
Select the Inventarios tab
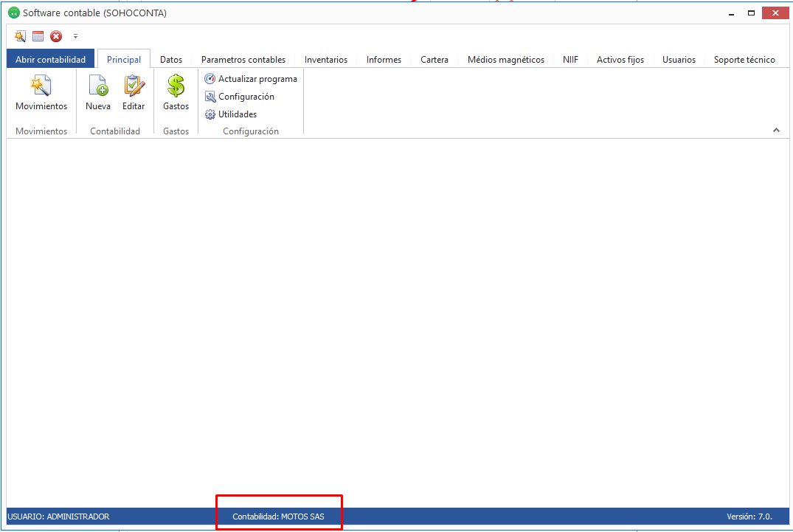(x=326, y=60)
